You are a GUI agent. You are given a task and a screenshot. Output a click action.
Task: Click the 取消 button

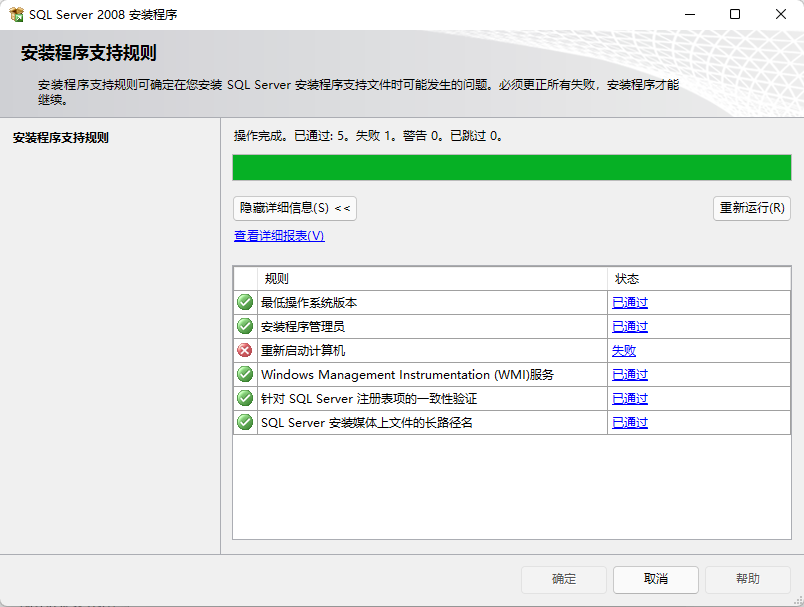pyautogui.click(x=656, y=579)
